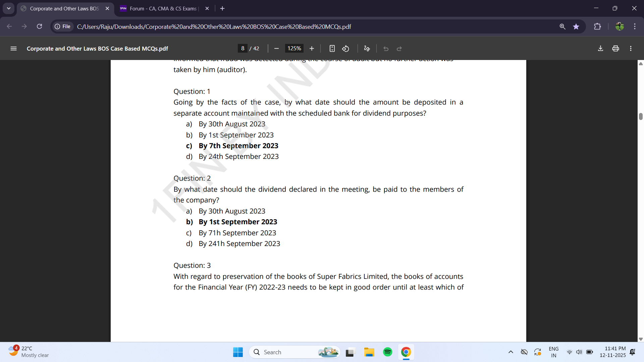Open a new browser tab

click(x=222, y=8)
